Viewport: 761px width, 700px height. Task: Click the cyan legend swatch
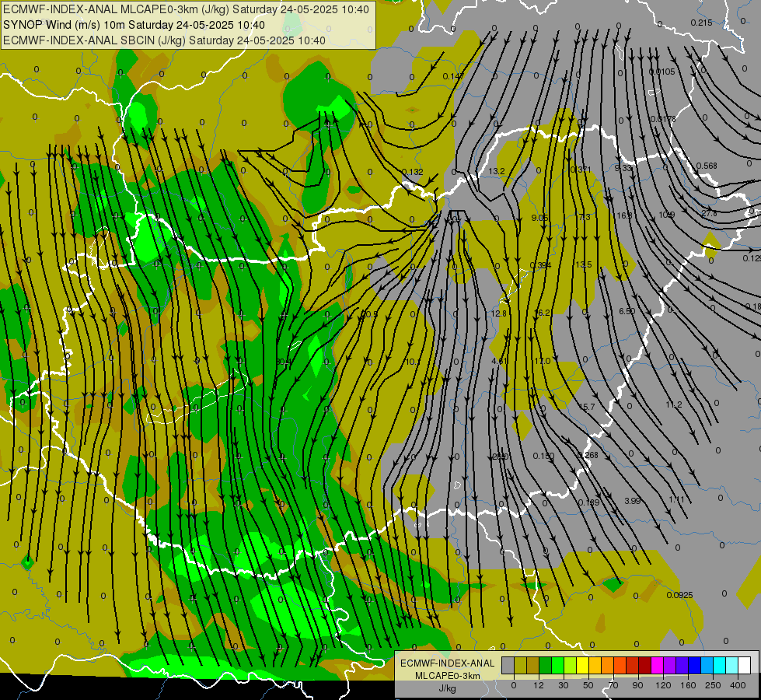point(720,665)
